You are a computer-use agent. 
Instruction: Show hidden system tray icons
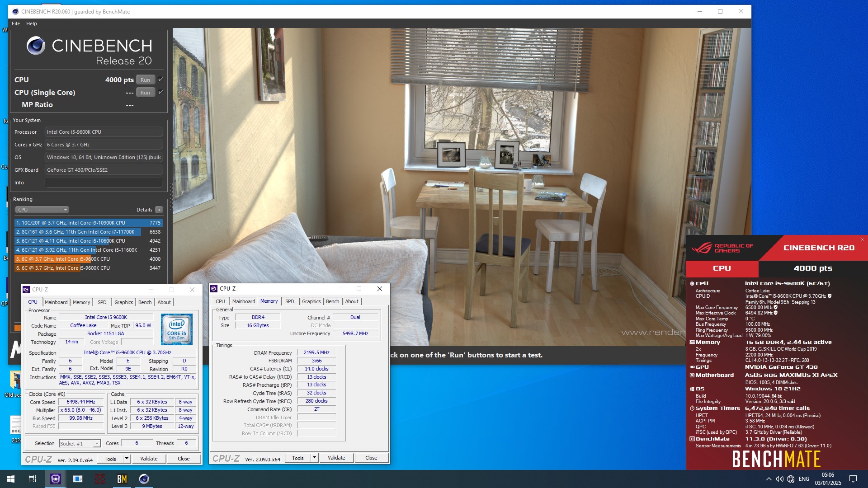point(769,479)
